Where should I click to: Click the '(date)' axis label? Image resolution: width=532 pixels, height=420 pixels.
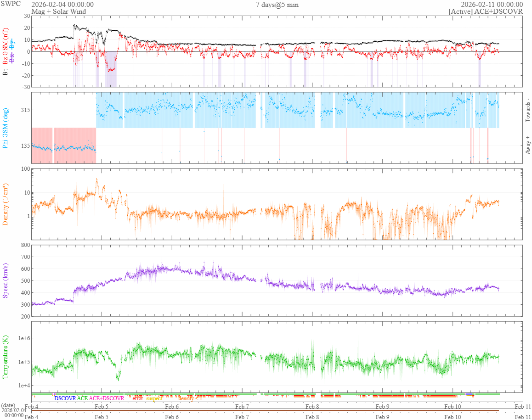click(x=8, y=405)
